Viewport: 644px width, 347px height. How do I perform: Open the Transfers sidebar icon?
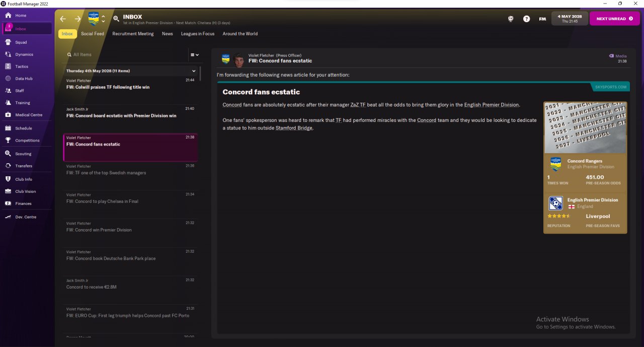(8, 166)
